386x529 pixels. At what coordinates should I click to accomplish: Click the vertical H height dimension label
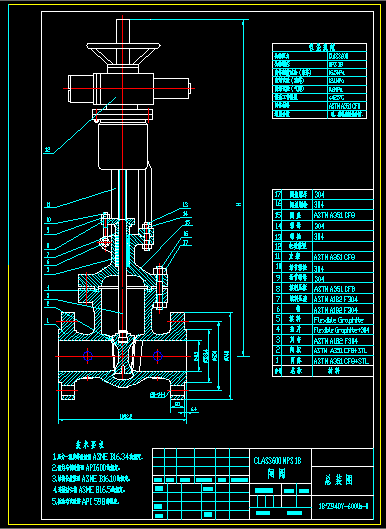[x=239, y=204]
